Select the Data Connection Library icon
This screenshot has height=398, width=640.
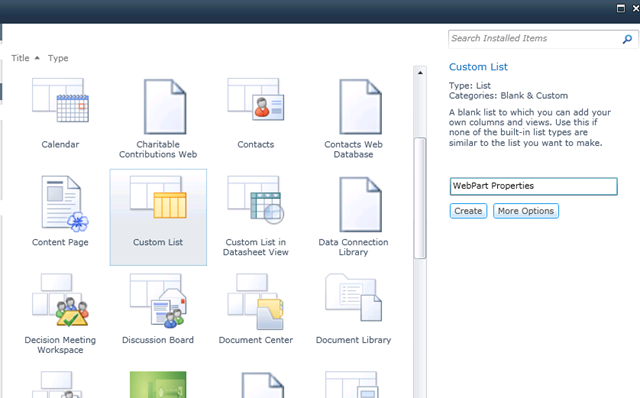[360, 204]
